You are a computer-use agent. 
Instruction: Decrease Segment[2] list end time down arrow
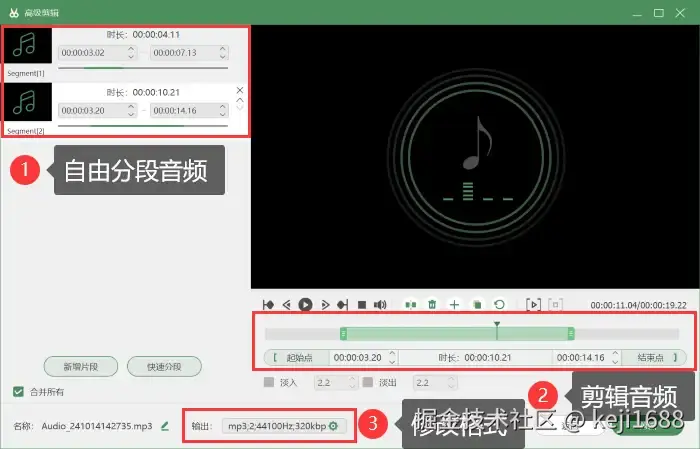(223, 114)
